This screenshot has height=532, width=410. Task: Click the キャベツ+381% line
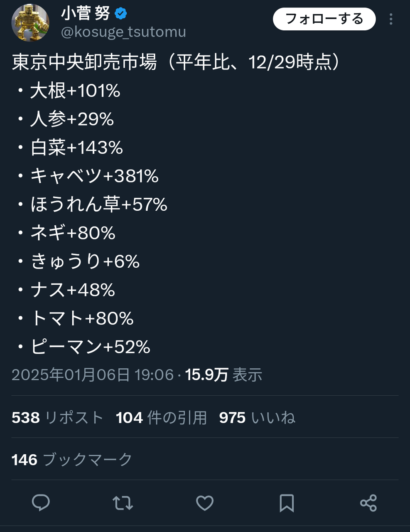(x=94, y=176)
